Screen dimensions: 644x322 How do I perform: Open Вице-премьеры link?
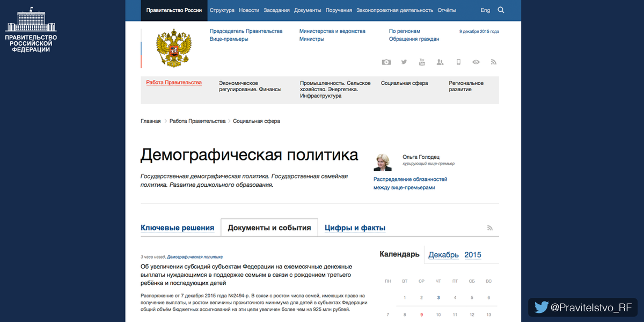(229, 39)
